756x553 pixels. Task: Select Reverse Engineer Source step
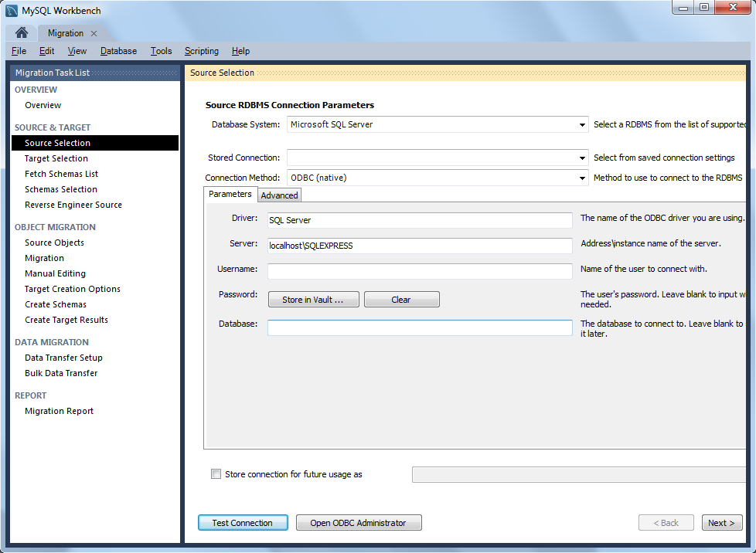coord(73,205)
